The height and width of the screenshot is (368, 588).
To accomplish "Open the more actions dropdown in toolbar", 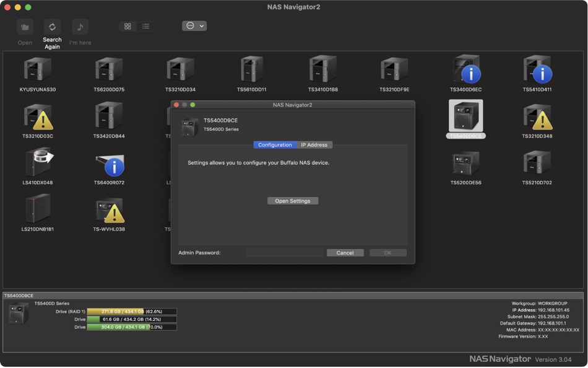I will coord(194,26).
